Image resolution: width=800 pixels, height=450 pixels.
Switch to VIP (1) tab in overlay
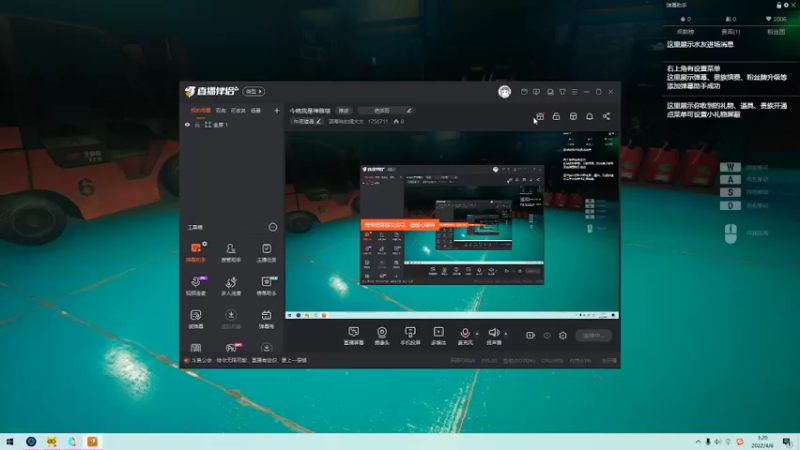731,32
